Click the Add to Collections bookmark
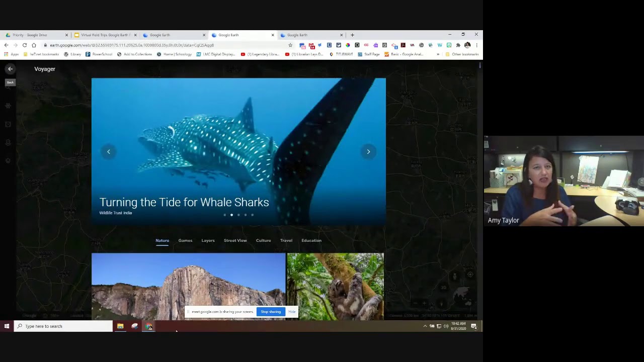Viewport: 644px width, 362px height. coord(134,54)
